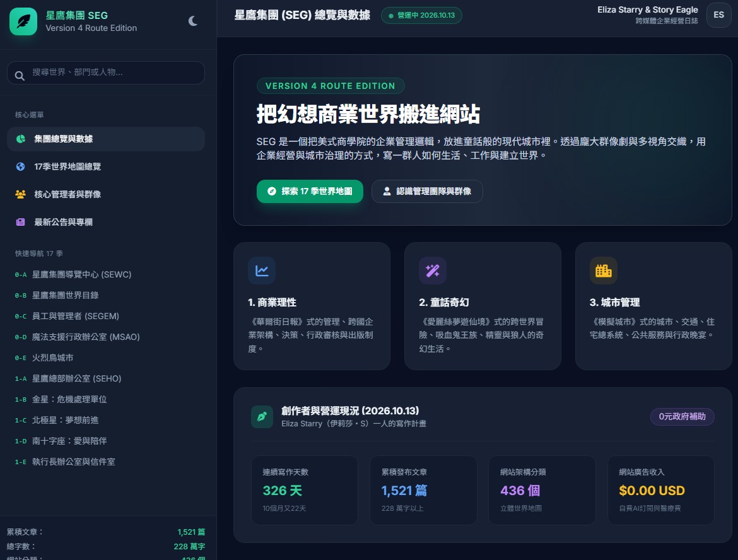The height and width of the screenshot is (560, 738).
Task: Toggle dark mode with moon icon
Action: pos(193,21)
